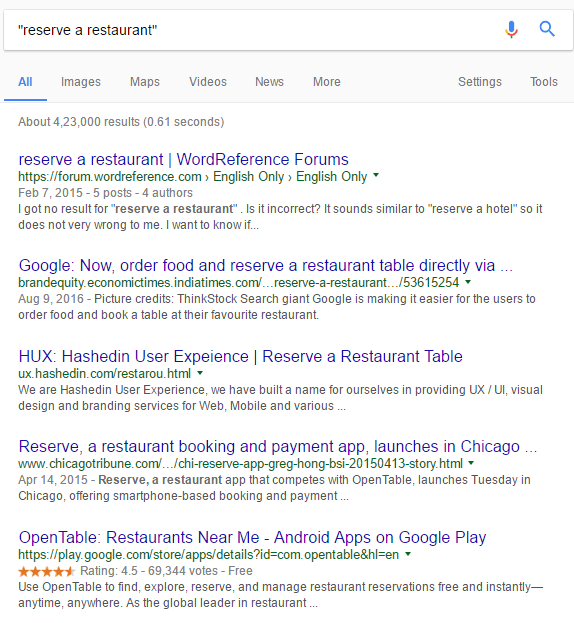The width and height of the screenshot is (574, 623).
Task: Expand dropdown arrow beside economictimes URL
Action: pyautogui.click(x=468, y=282)
